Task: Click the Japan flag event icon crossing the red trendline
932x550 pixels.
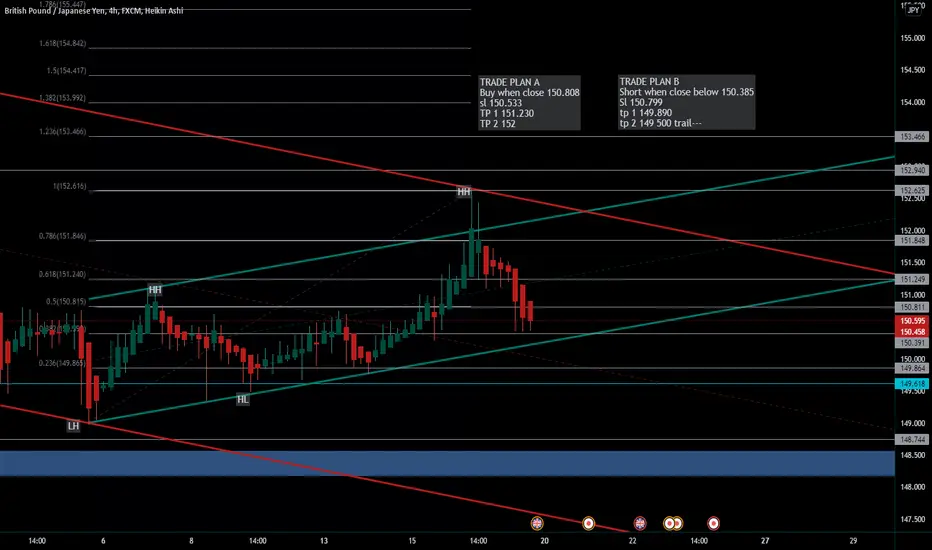Action: [588, 523]
